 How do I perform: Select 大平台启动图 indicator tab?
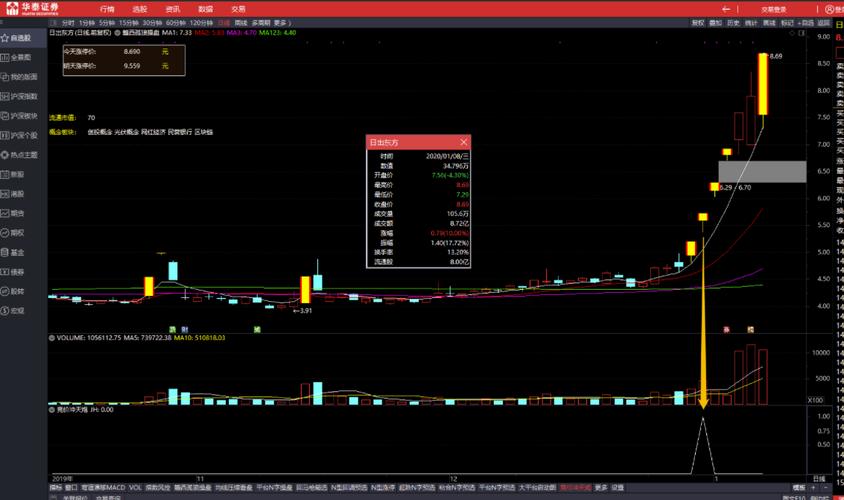click(x=537, y=488)
